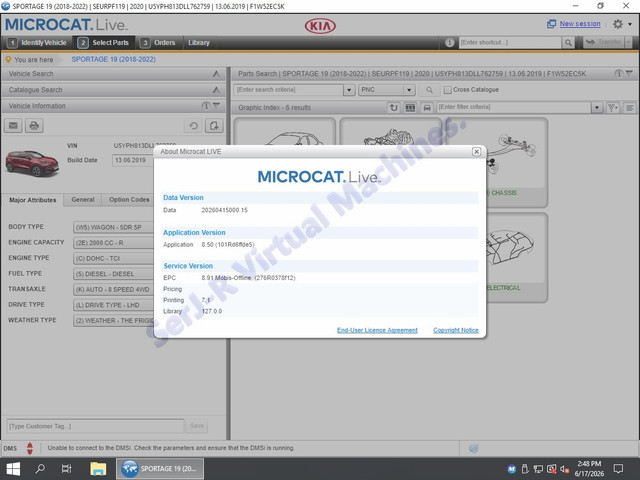Open the settings gear menu
This screenshot has width=640, height=480.
point(618,24)
